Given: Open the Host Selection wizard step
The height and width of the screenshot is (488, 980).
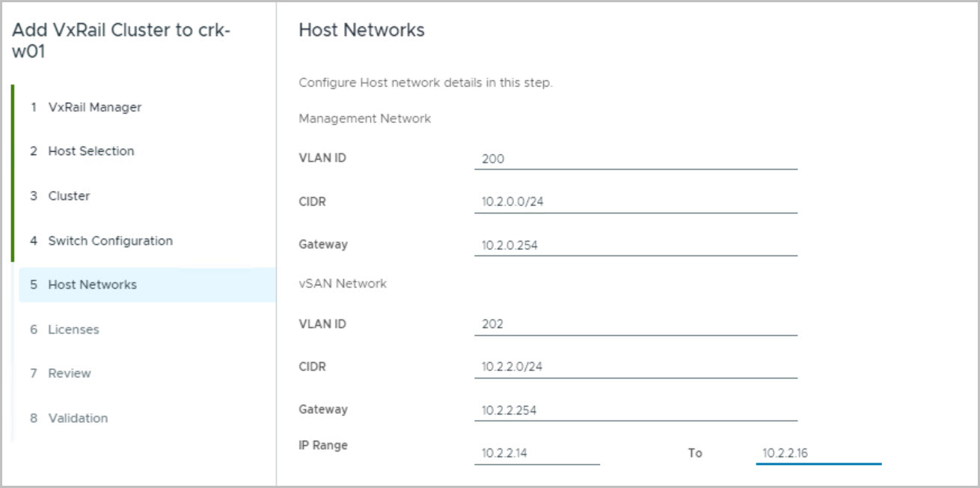Looking at the screenshot, I should (91, 151).
